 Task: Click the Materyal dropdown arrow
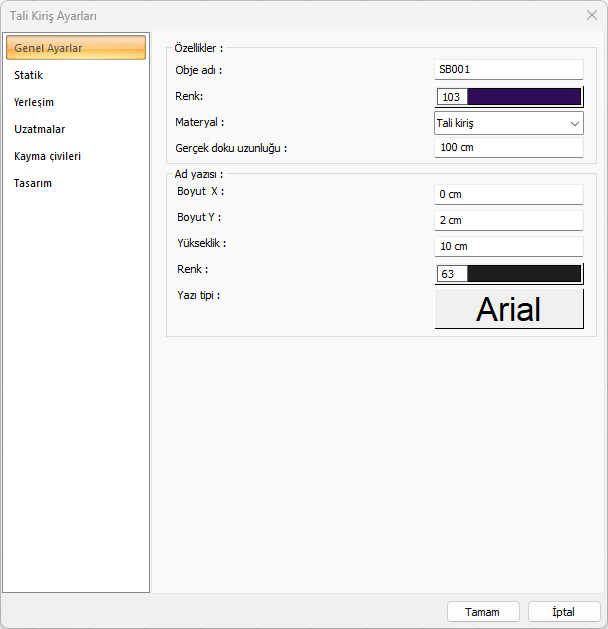click(574, 123)
